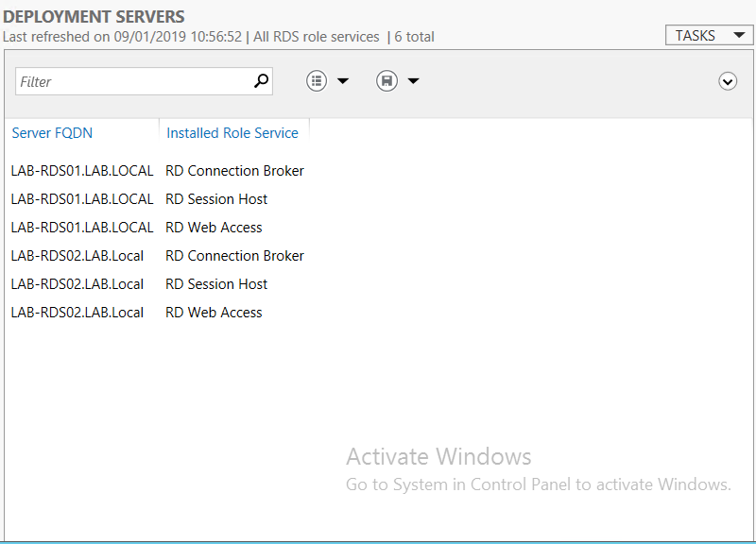Click LAB-RDS02.LAB.Local in the Connection Broker row
756x544 pixels.
(77, 256)
